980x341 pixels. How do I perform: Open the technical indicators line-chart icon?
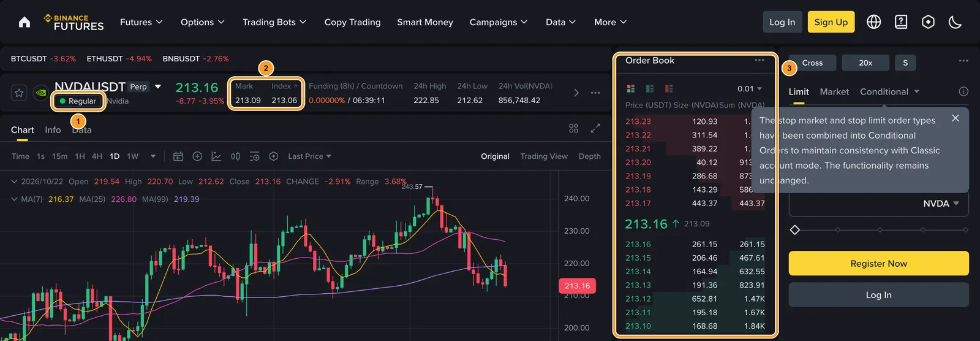point(216,156)
